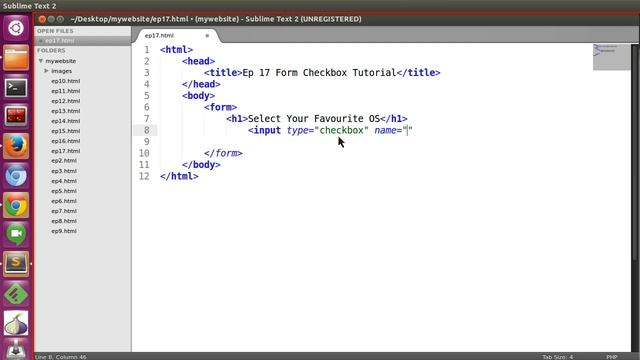The image size is (640, 360).
Task: Click 'Line 8, Column 46' status text
Action: tap(60, 357)
